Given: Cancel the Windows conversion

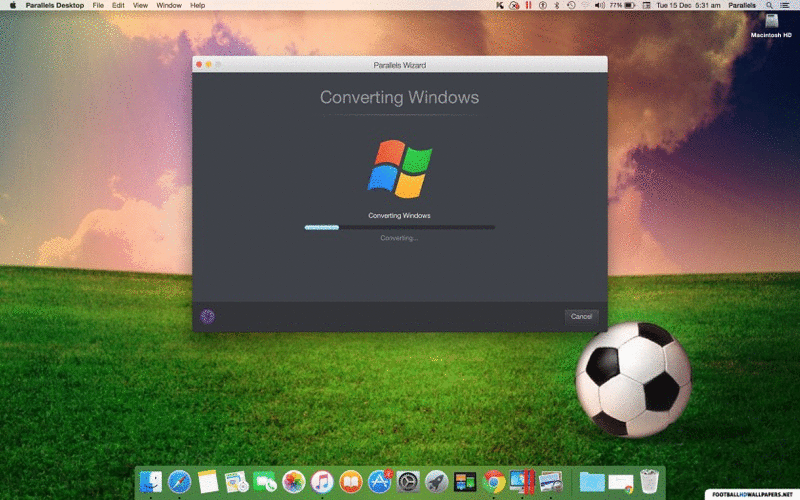Looking at the screenshot, I should tap(581, 316).
